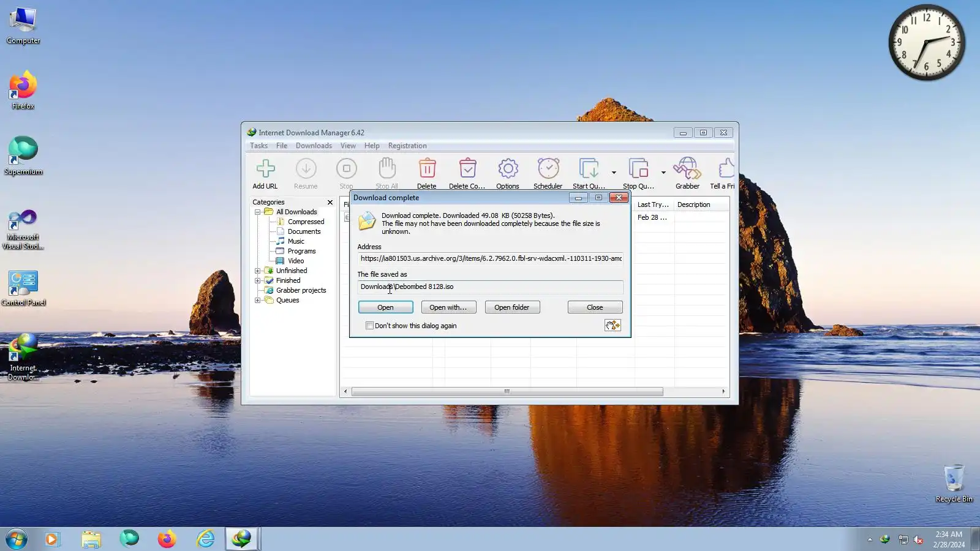This screenshot has height=551, width=980.
Task: Open the Grabber toolbar icon
Action: [687, 168]
